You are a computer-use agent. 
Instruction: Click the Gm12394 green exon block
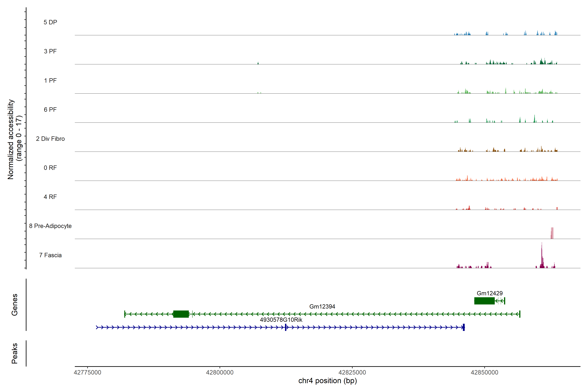pos(181,314)
